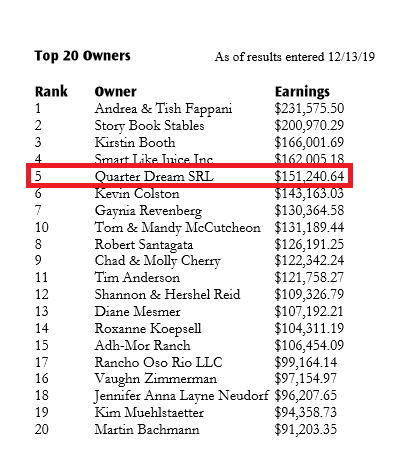Screen dimensions: 395x470
Task: Click Martin Bachmann earnings $91,203.35
Action: point(306,429)
